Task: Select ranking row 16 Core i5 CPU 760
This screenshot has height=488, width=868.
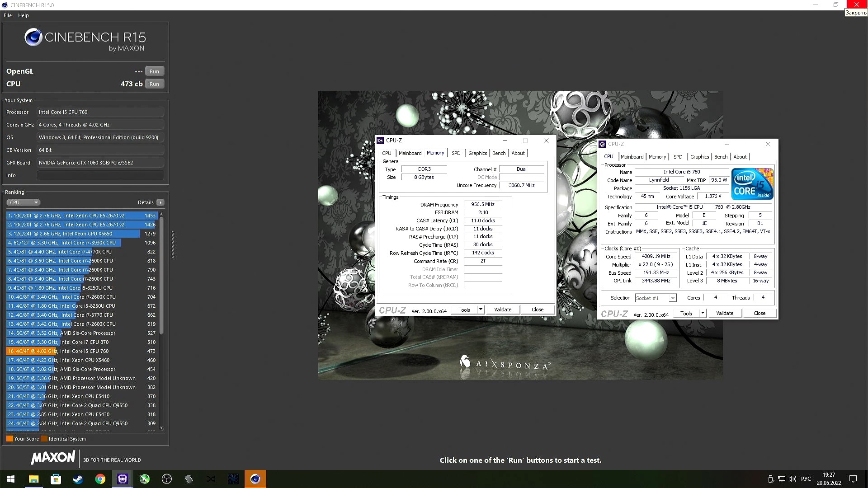Action: click(x=82, y=351)
